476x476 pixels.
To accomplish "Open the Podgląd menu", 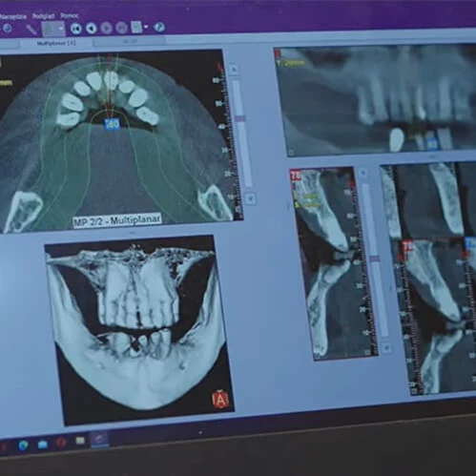I will point(43,16).
